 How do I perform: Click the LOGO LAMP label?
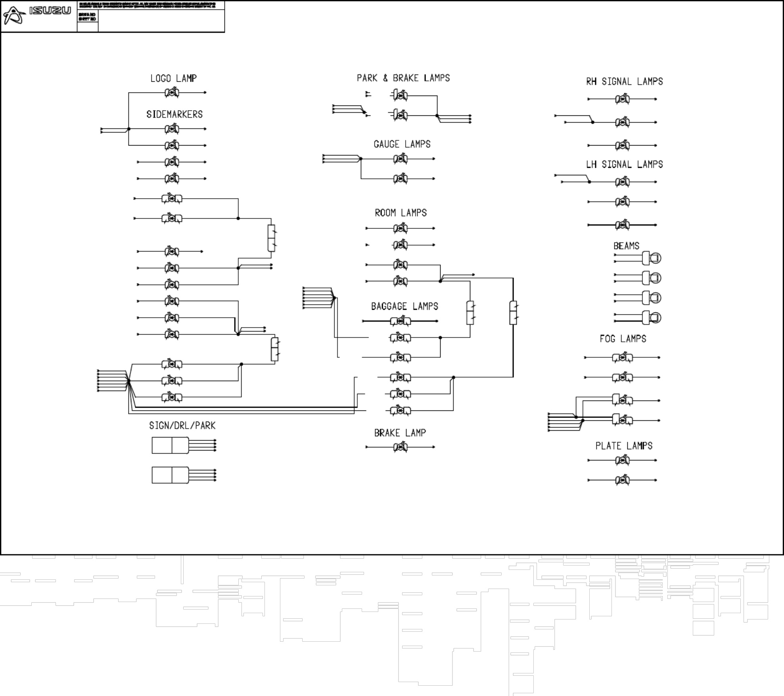point(173,78)
